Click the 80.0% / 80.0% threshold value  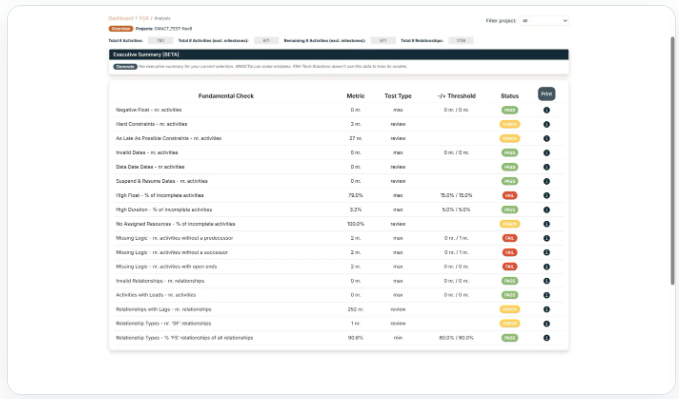[x=456, y=338]
